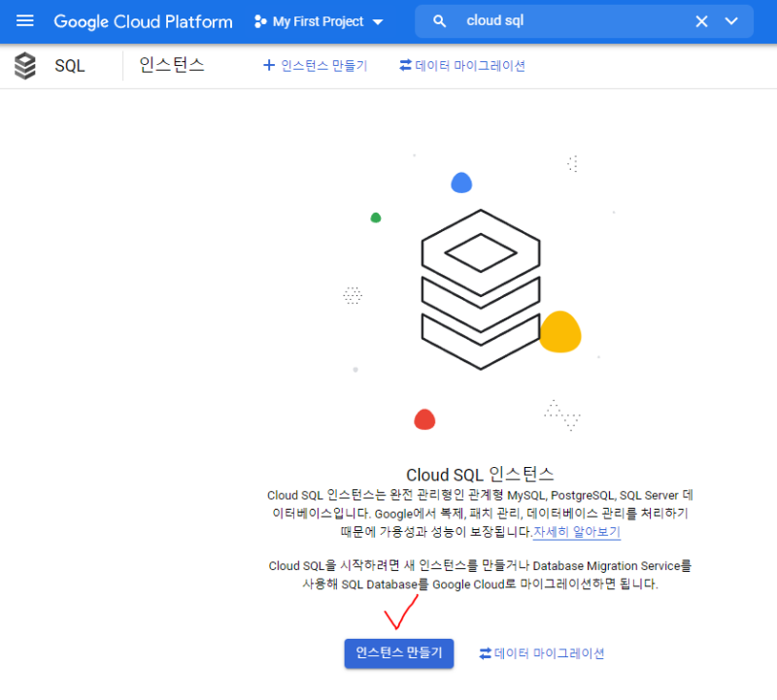The image size is (777, 700).
Task: Click the top toolbar 인스턴스 만들기 button
Action: pos(315,65)
